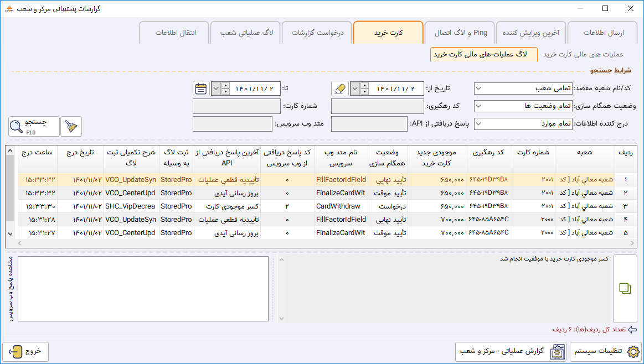Screen dimensions: 644x364
Task: Open the لاگ عملیاتی شعب tab
Action: pos(246,33)
